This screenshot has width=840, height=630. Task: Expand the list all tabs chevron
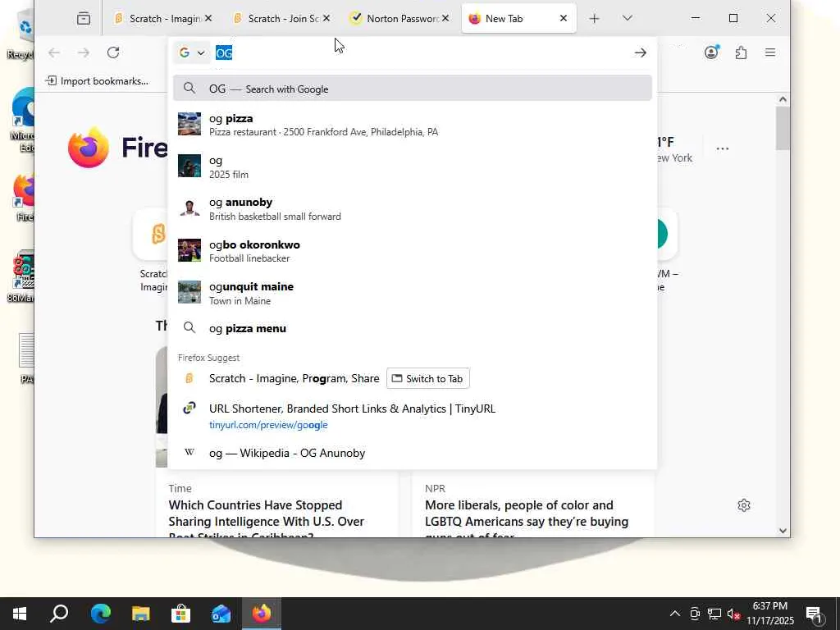(x=628, y=18)
